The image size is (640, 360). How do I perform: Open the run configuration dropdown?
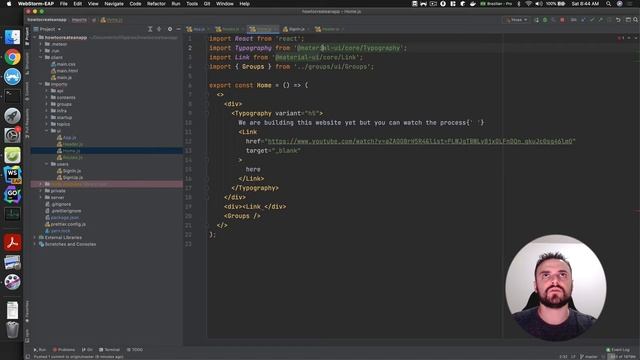(x=517, y=20)
